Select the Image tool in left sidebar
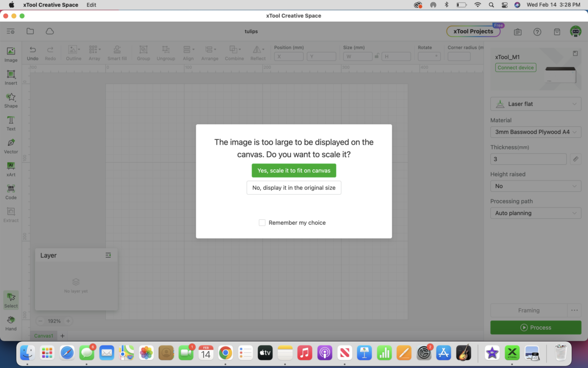The height and width of the screenshot is (368, 588). (x=11, y=54)
